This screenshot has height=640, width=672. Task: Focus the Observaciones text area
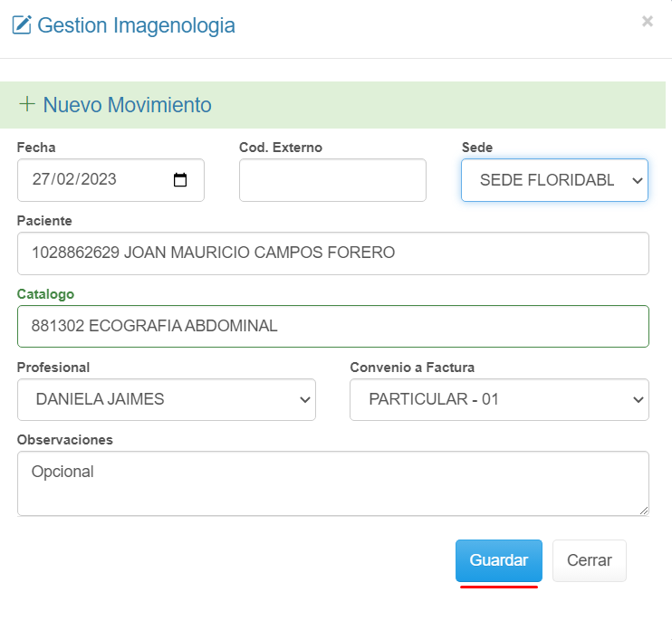point(332,483)
